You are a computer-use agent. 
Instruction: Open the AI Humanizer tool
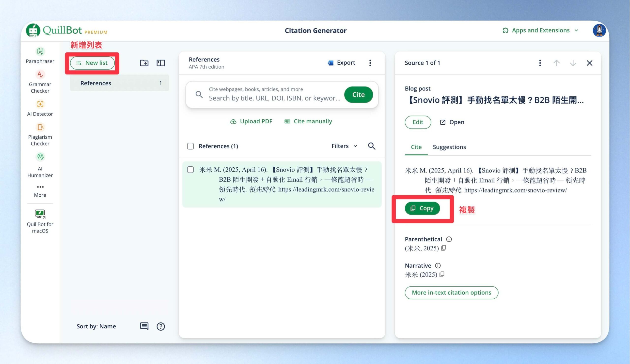click(x=40, y=165)
